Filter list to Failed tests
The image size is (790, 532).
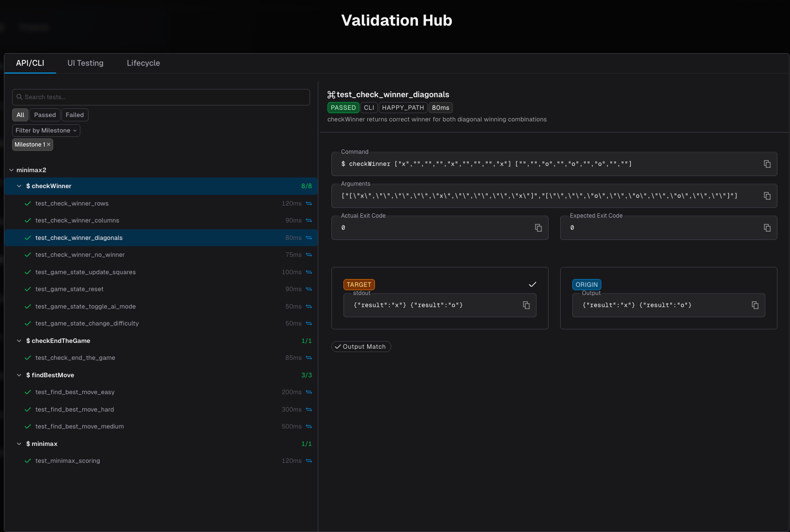[75, 115]
